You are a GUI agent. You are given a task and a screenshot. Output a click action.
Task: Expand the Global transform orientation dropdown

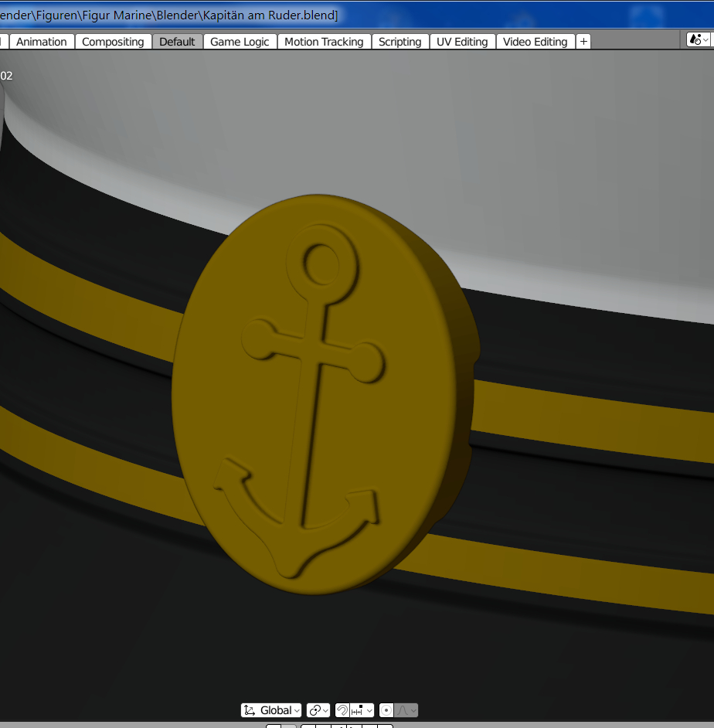click(271, 710)
